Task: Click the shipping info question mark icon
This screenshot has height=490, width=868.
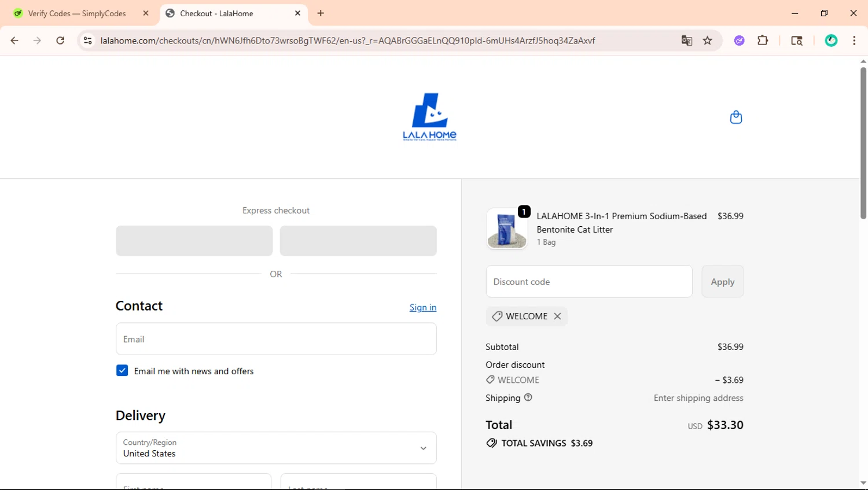Action: point(528,397)
